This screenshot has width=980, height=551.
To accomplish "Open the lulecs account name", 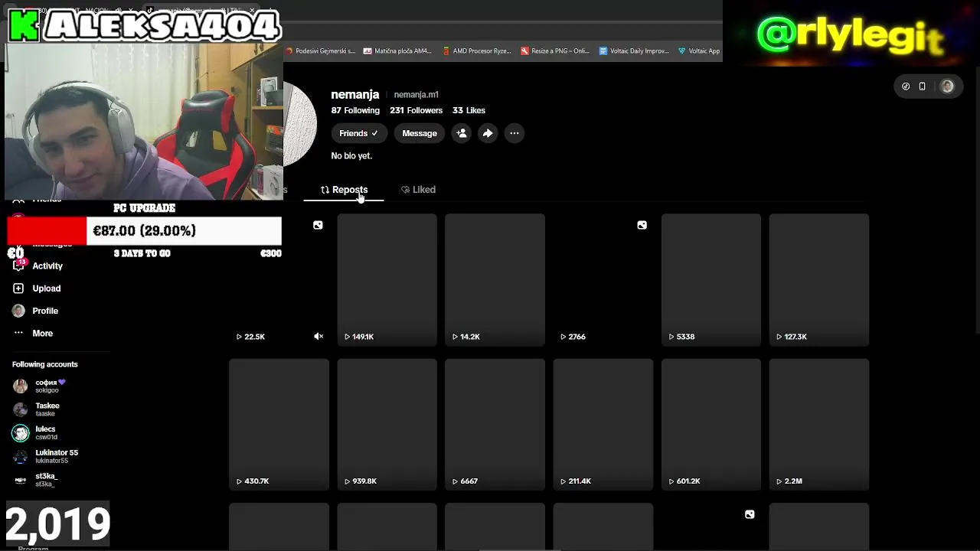I will click(x=45, y=429).
